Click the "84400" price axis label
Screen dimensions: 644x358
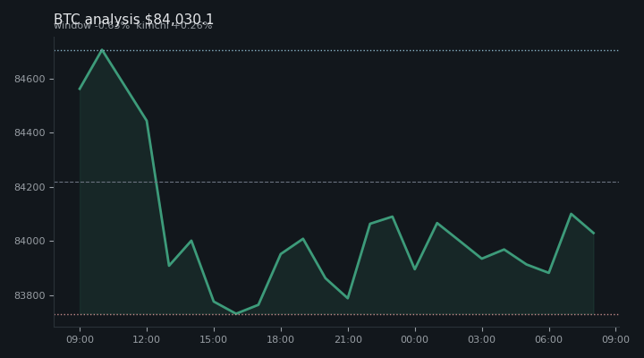[x=30, y=132]
